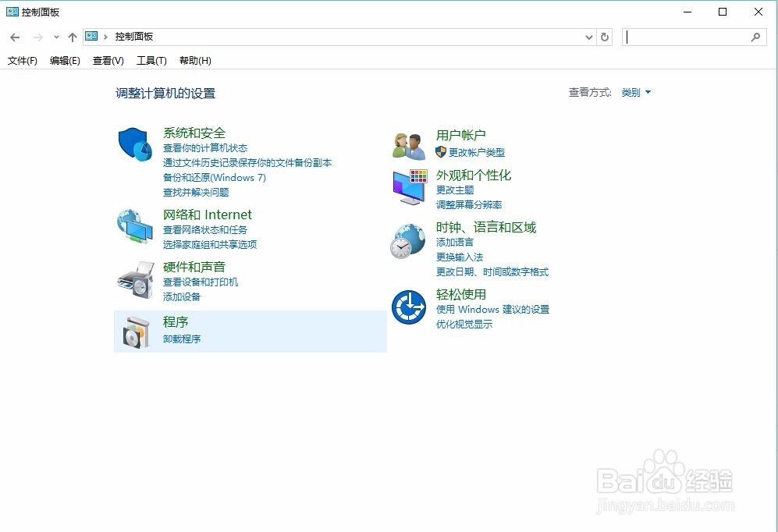Open the 轻松使用 accessibility icon
This screenshot has width=778, height=532.
pyautogui.click(x=408, y=307)
